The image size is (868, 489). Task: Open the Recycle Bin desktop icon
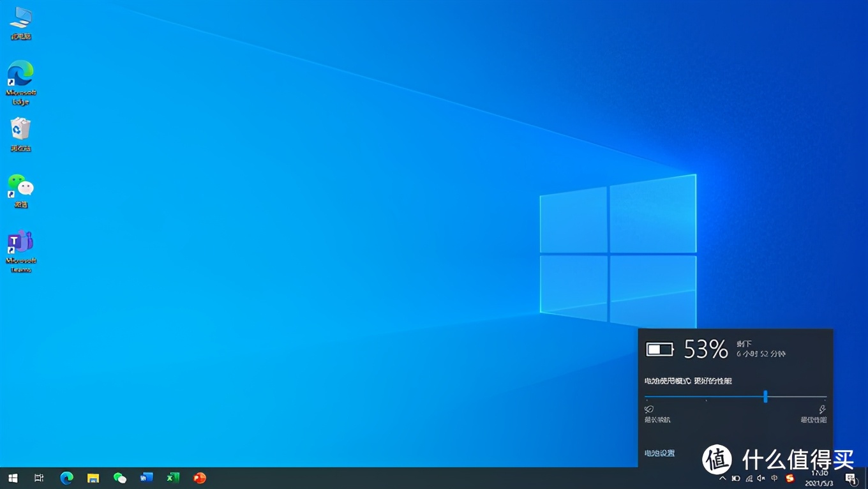click(x=20, y=129)
